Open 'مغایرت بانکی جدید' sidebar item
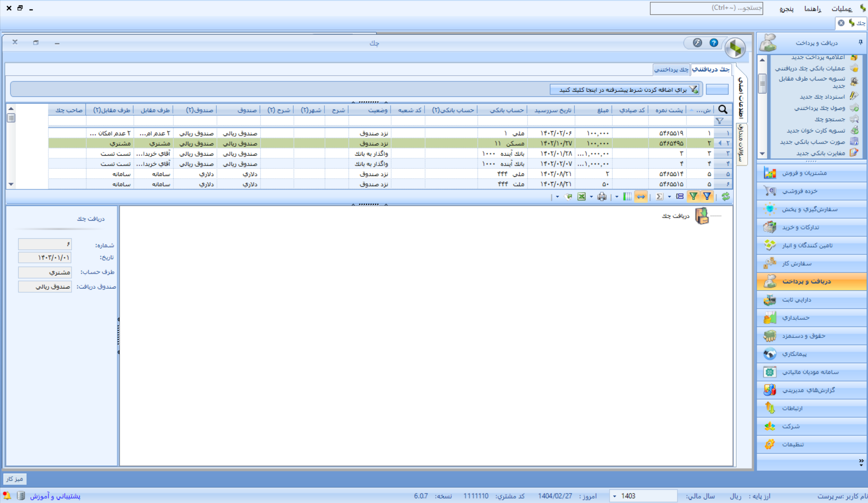 point(821,153)
